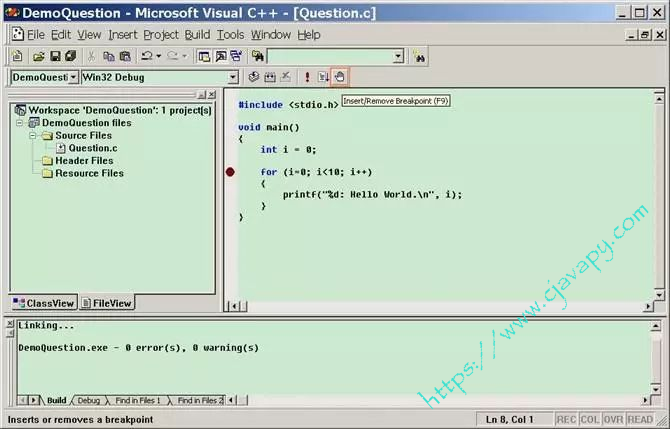Click the 'int i = 0;' code line
This screenshot has width=670, height=429.
tap(288, 150)
